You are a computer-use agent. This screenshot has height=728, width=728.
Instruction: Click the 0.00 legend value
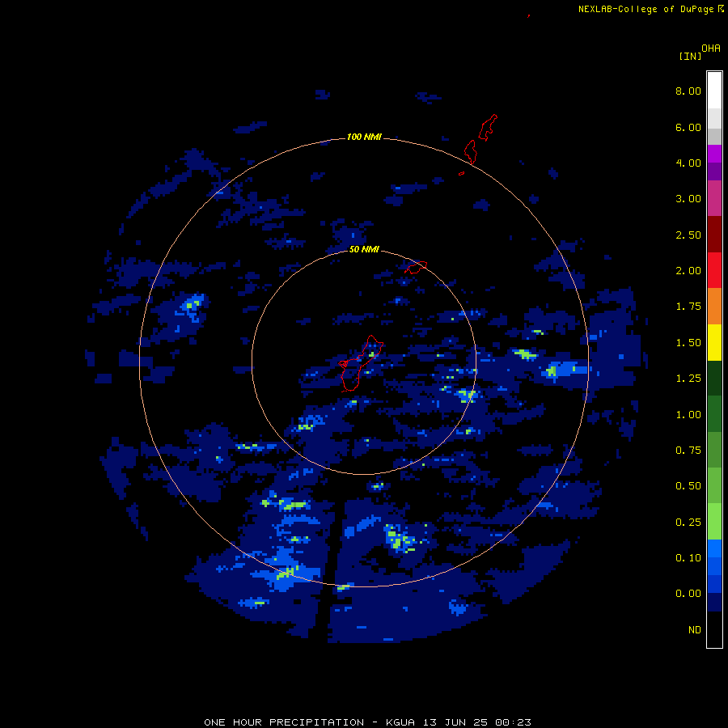688,594
